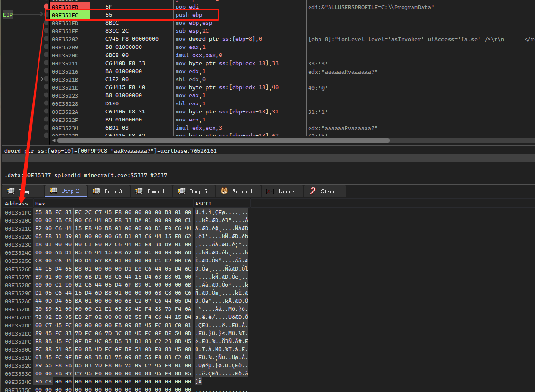Select the EIP label in the margin

tap(8, 15)
